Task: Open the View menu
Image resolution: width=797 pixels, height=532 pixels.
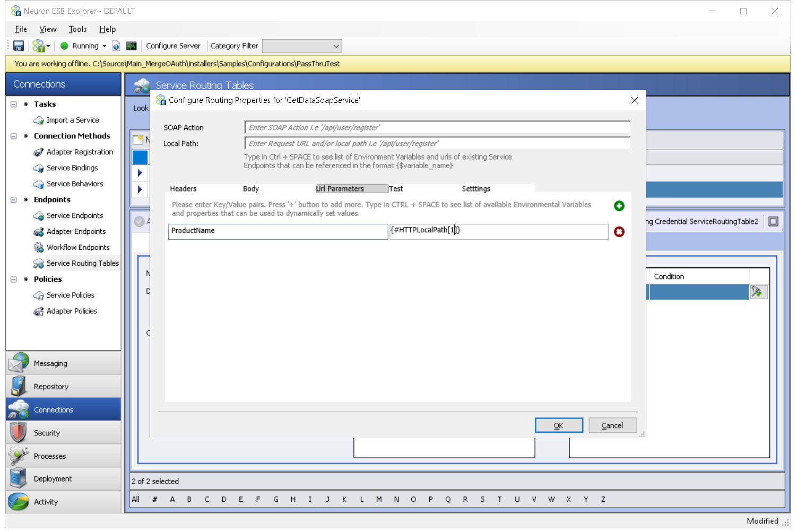Action: click(x=48, y=29)
